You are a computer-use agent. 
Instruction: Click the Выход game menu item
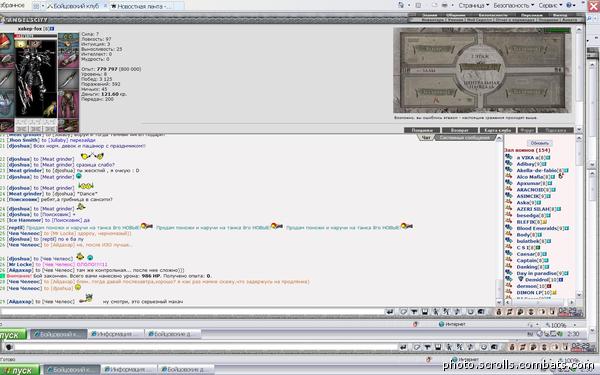tap(560, 15)
